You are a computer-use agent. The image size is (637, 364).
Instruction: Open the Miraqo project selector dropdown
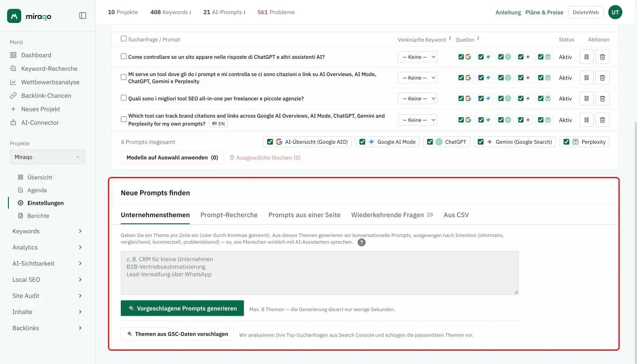[47, 157]
